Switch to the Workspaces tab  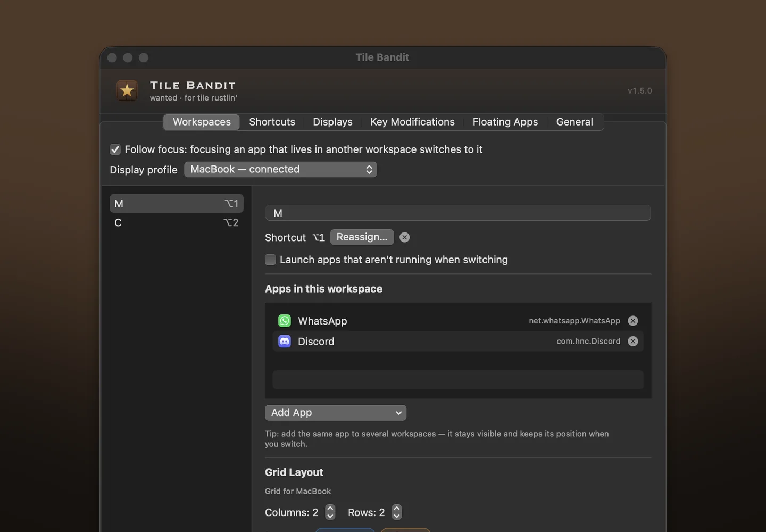point(202,122)
